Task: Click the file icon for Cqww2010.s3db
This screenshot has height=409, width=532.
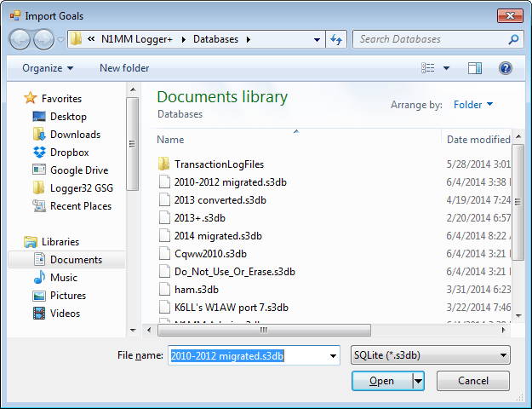Action: (164, 254)
